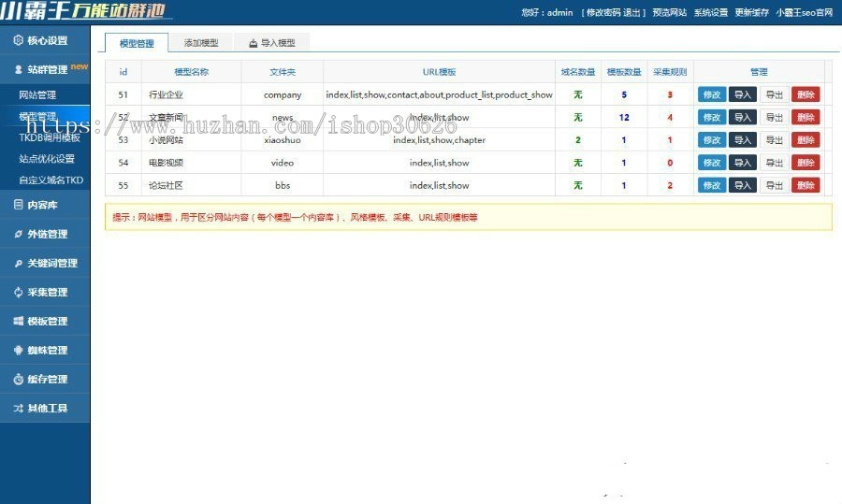Click the clock icon beside 缓存管理
The height and width of the screenshot is (504, 842).
pos(19,379)
